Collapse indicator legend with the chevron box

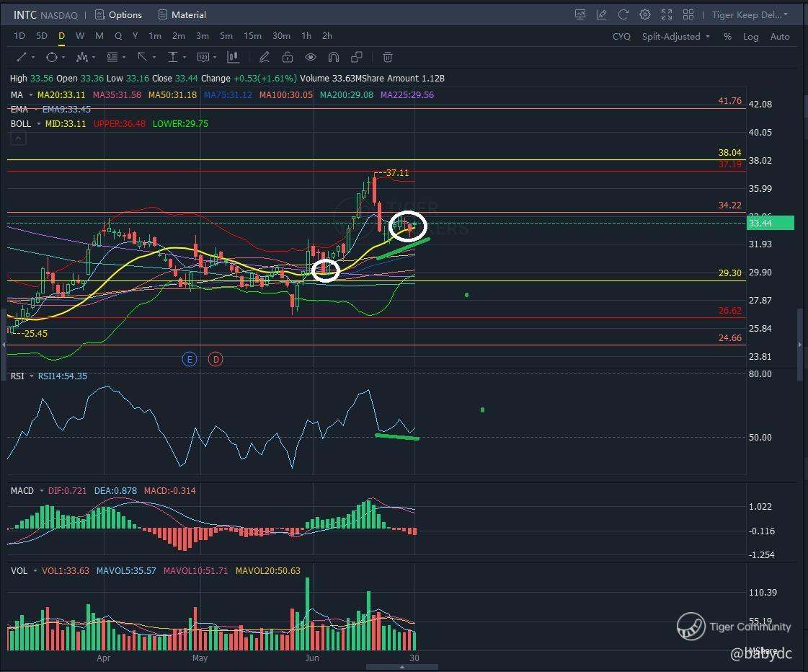[18, 138]
